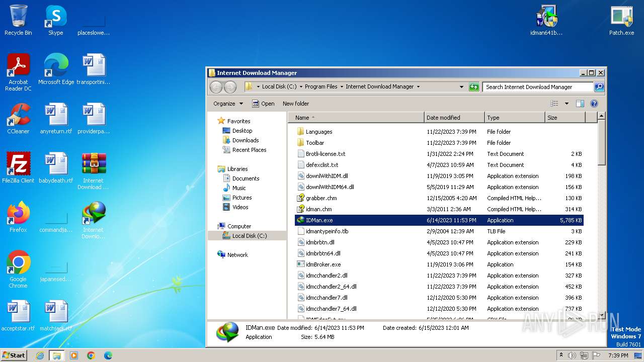Open the change view options dropdown arrow
The height and width of the screenshot is (362, 644).
(567, 104)
